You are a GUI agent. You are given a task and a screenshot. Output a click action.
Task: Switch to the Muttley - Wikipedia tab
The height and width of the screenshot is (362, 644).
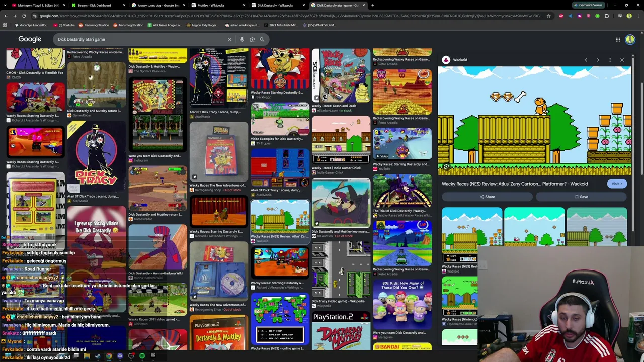pos(218,5)
